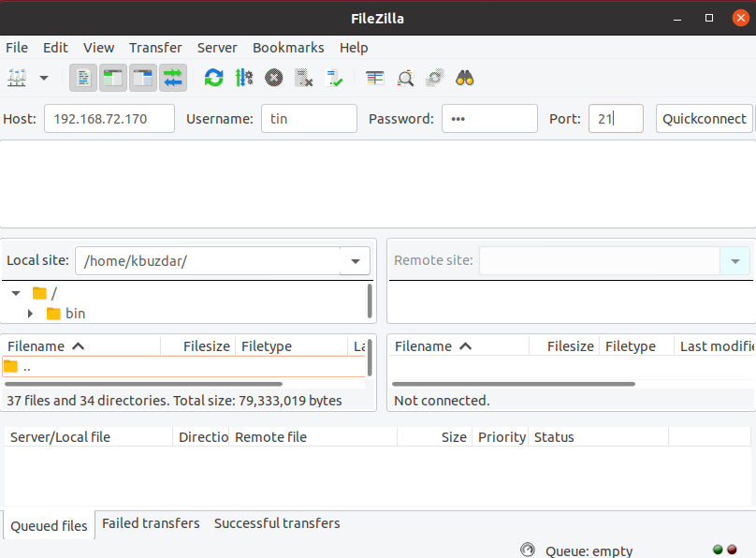Click the binoculars file search icon
The width and height of the screenshot is (756, 558).
[465, 78]
